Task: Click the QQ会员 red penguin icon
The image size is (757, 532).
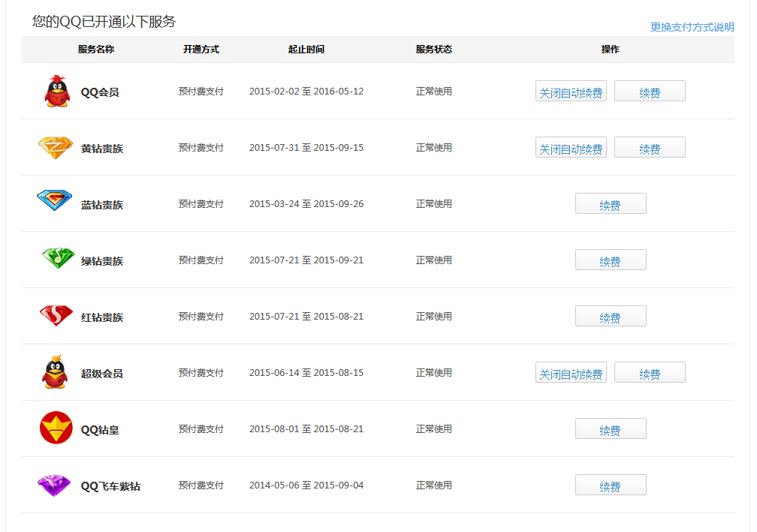Action: (x=57, y=91)
